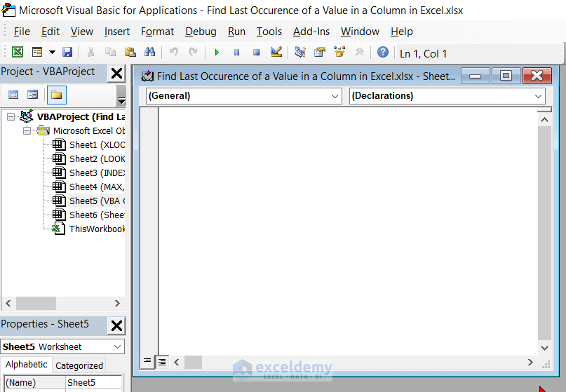Open the Tools menu
This screenshot has width=566, height=392.
point(269,32)
